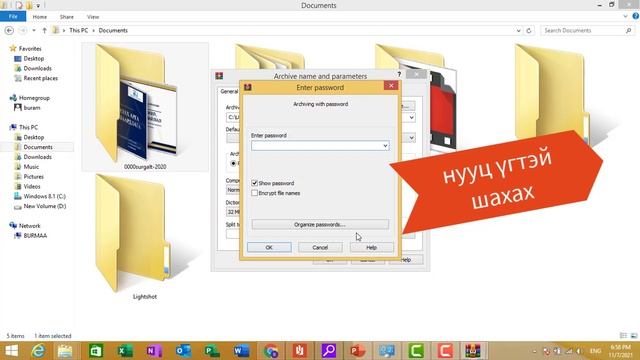Expand the ribbon chevron
Screen dimensions: 640x360
[x=625, y=16]
